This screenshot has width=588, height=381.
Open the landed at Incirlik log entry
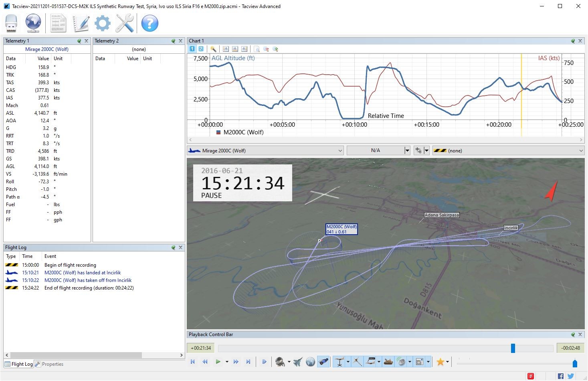pos(83,273)
